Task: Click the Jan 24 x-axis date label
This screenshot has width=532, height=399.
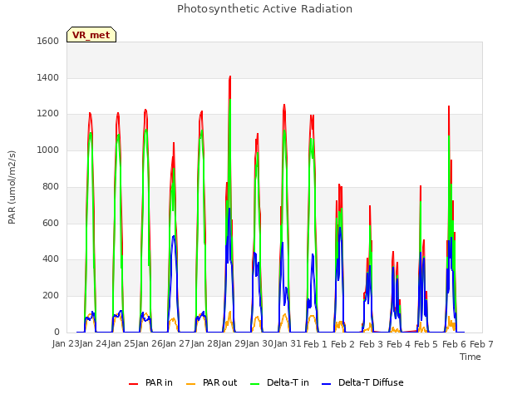Action: [94, 344]
